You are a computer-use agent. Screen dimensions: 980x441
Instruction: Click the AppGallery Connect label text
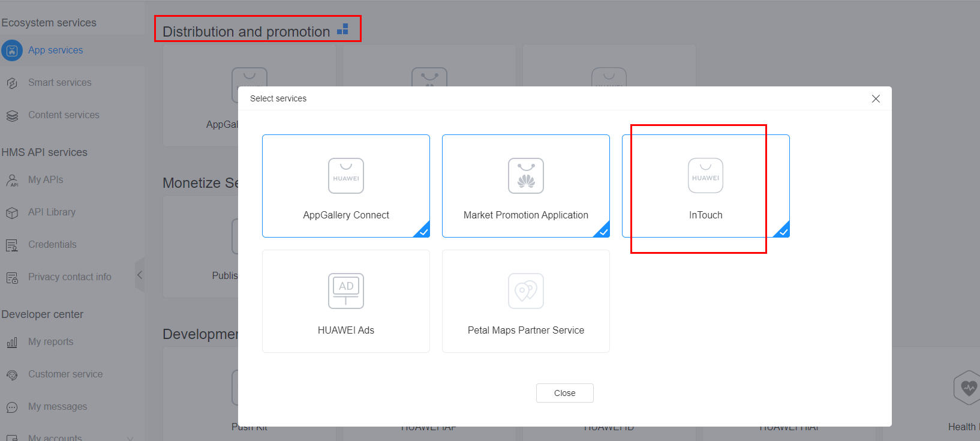pos(346,215)
